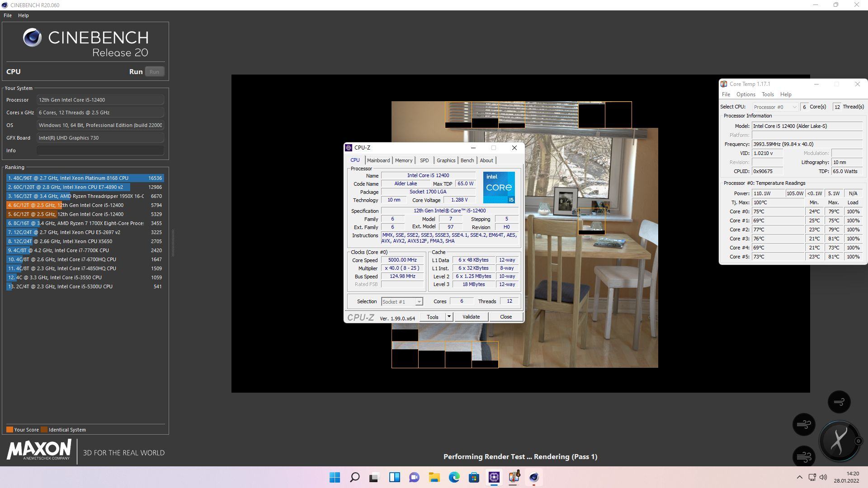Switch to the SPD tab in CPU-Z

424,160
